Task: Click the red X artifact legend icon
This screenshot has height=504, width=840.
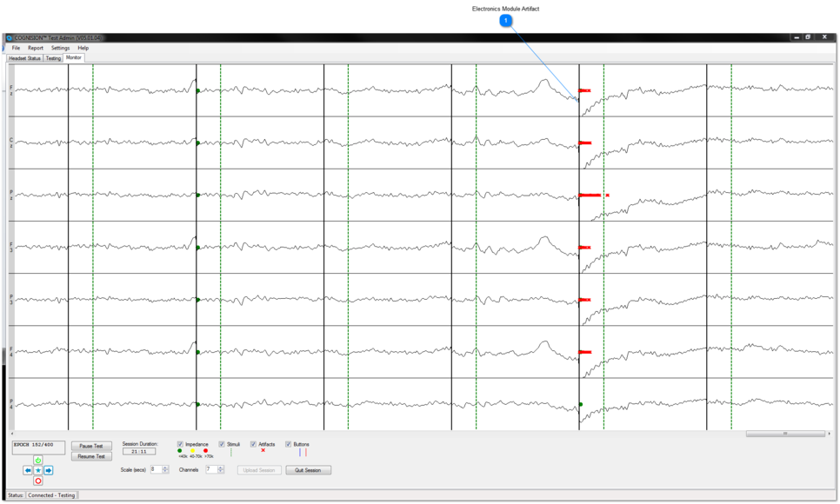Action: click(263, 452)
